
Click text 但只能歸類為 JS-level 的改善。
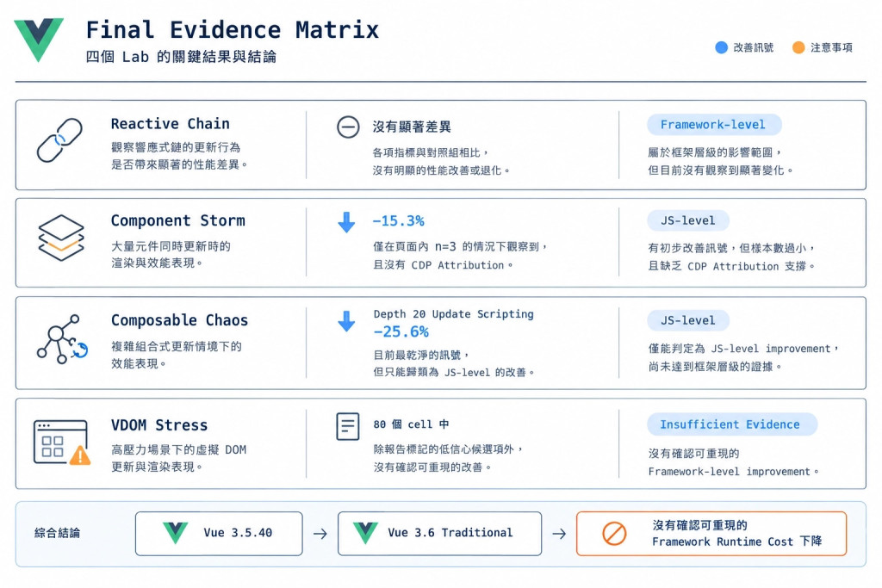[x=454, y=372]
